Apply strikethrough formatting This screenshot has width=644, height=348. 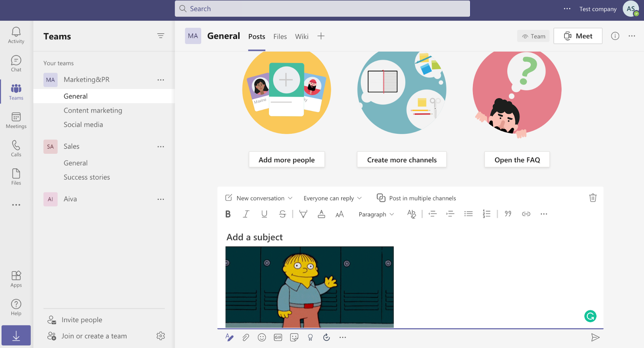coord(283,214)
